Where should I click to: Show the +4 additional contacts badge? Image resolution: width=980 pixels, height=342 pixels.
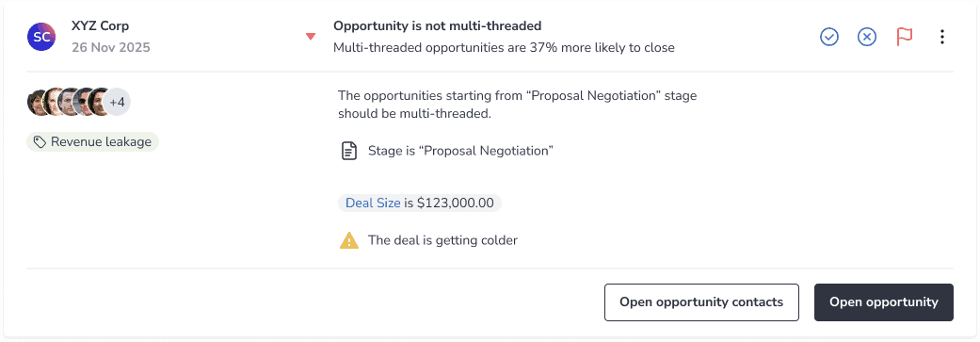pos(118,102)
